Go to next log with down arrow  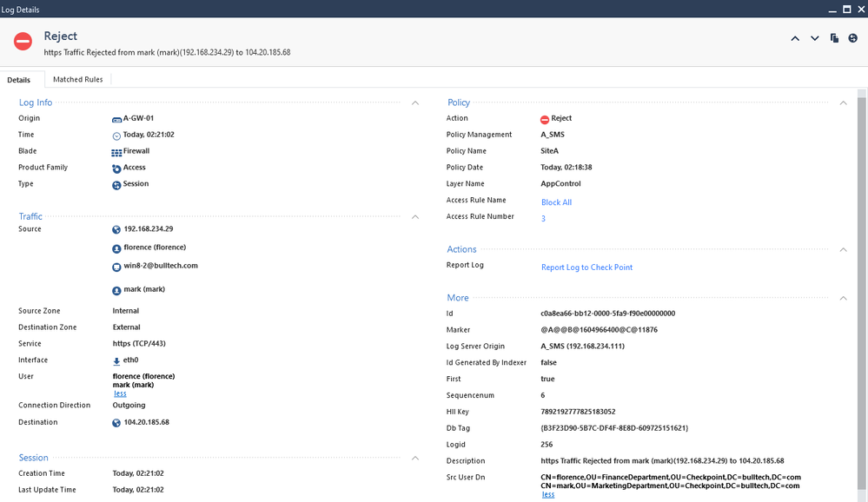pyautogui.click(x=815, y=38)
